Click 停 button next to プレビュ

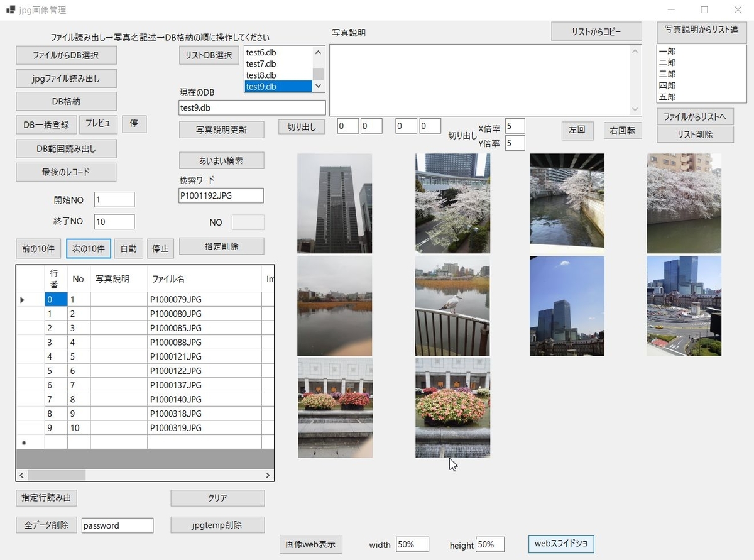click(134, 124)
